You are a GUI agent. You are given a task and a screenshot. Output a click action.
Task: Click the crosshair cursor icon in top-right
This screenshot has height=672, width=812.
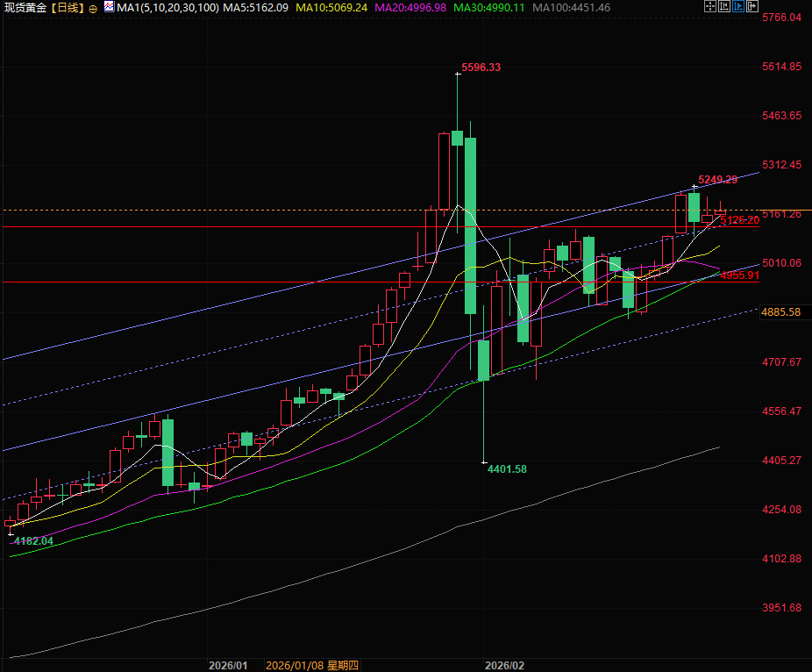click(710, 6)
